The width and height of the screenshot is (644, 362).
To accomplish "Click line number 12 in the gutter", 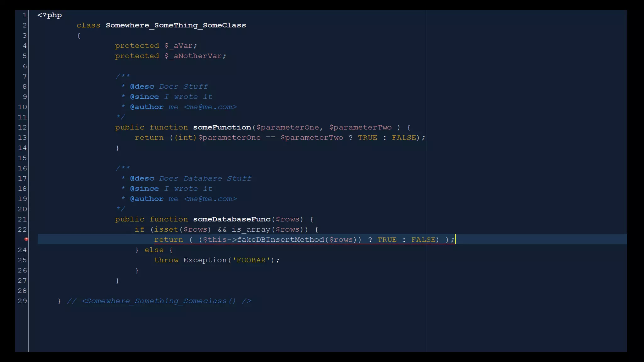I will (22, 127).
